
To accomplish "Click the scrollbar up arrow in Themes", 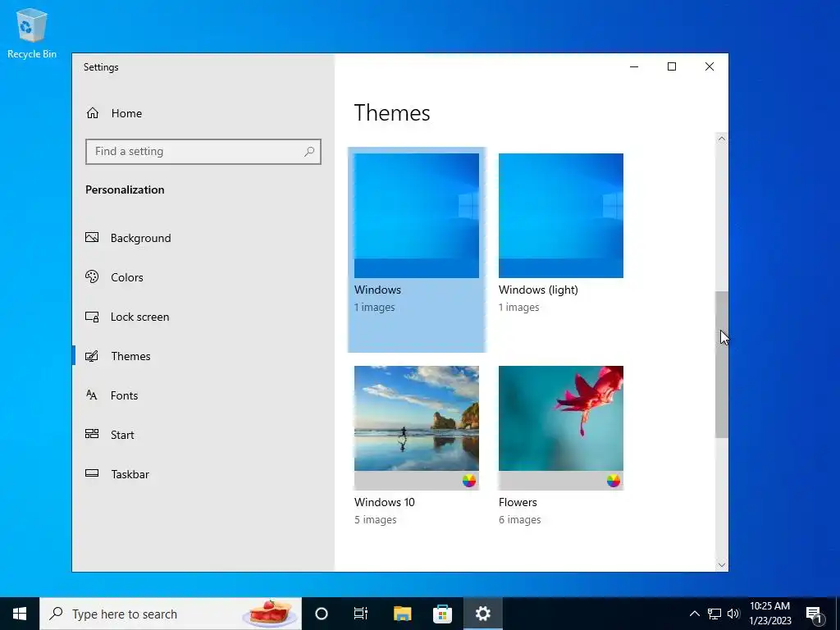I will point(722,139).
